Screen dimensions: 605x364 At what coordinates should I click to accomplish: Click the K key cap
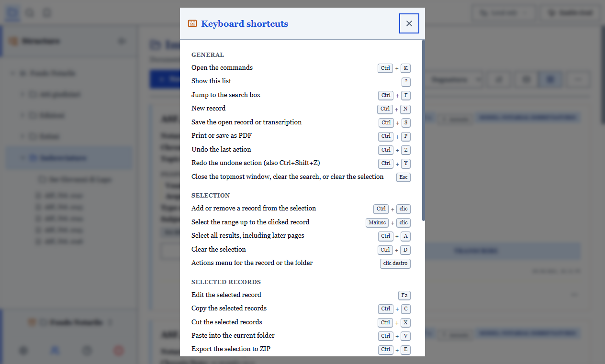(406, 68)
